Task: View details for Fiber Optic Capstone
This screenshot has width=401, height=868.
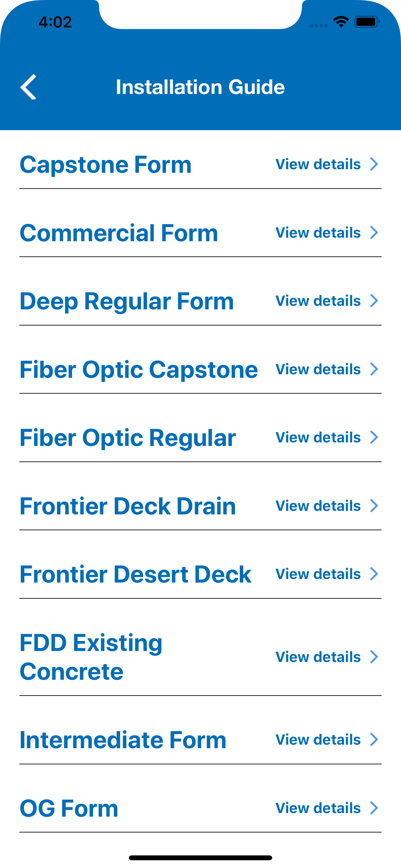Action: [318, 369]
